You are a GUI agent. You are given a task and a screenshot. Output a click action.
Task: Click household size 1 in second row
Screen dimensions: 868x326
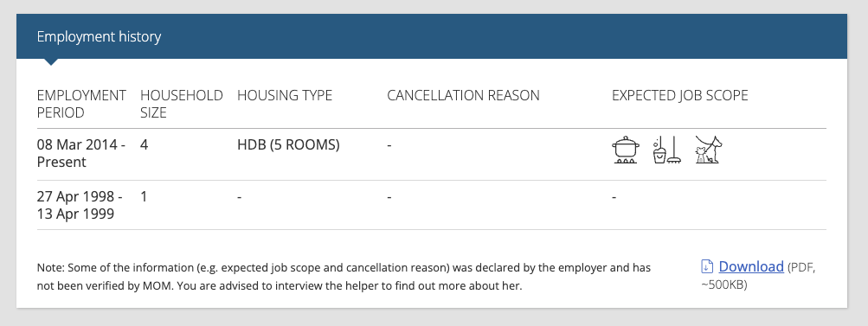(x=144, y=196)
